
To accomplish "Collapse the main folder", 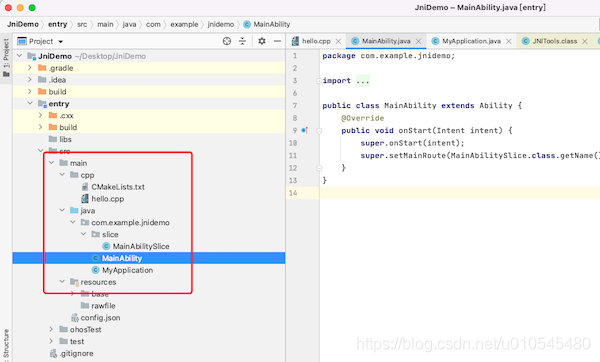I will (x=51, y=163).
